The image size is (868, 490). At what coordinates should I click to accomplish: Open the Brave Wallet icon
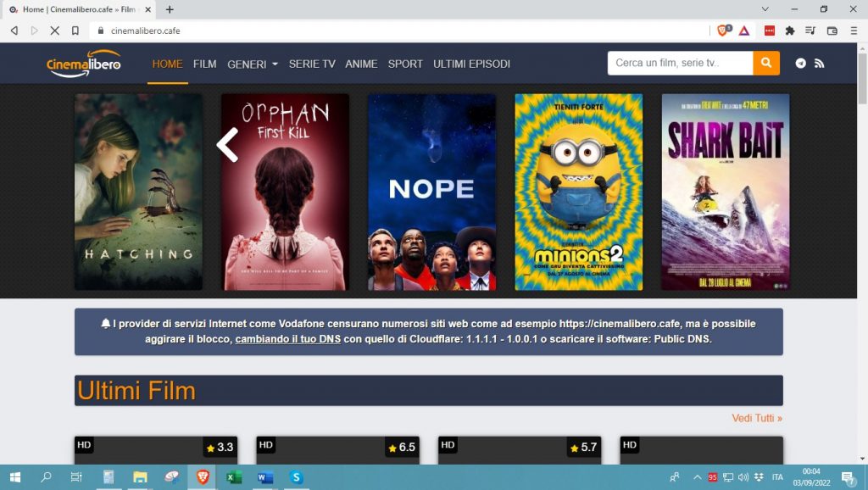coord(831,31)
